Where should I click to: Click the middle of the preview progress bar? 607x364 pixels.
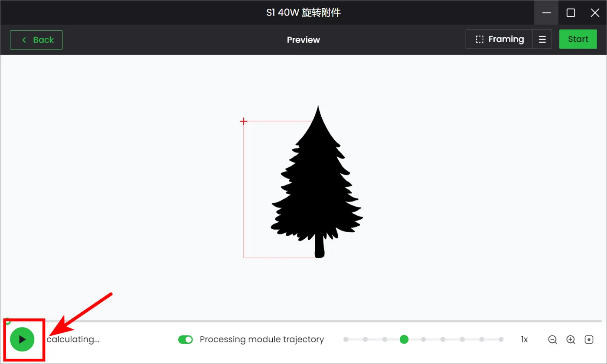(303, 321)
